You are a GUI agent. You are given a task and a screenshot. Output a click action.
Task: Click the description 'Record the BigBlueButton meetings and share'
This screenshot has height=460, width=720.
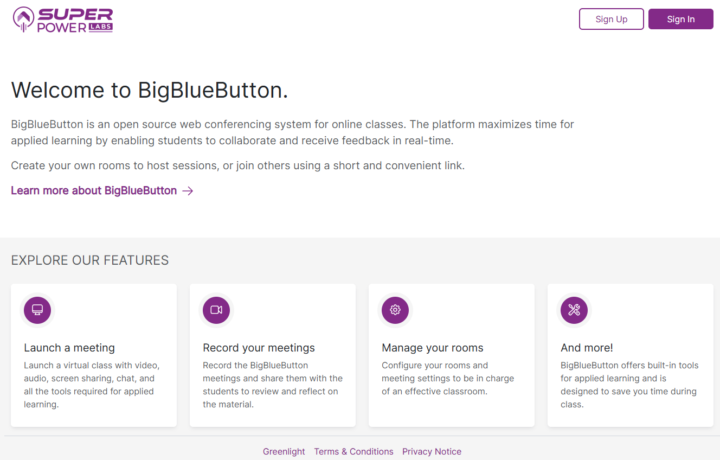click(272, 385)
